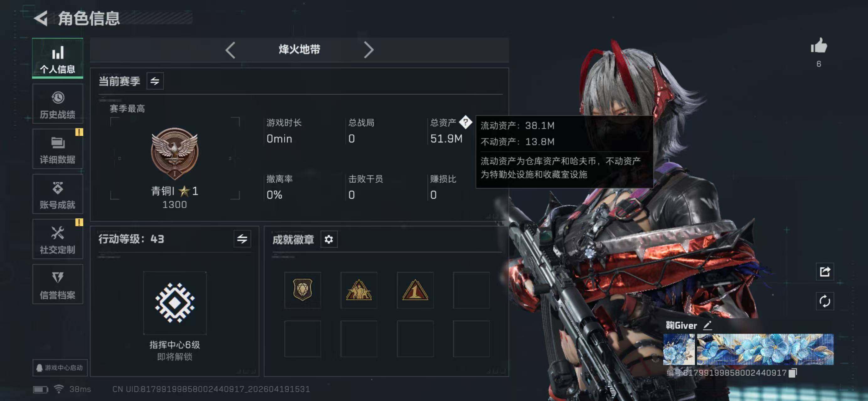Edit the nickname Giver with pencil icon
This screenshot has height=401, width=868.
point(708,325)
